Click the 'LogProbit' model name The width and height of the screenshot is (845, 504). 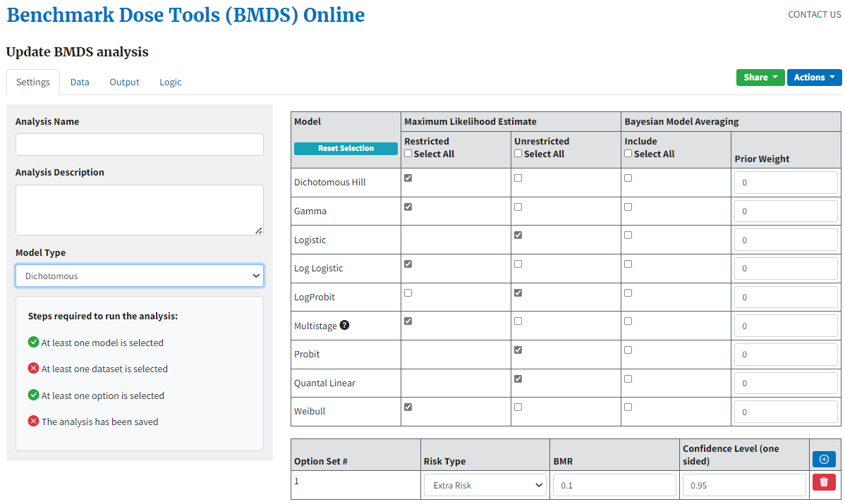pos(314,297)
